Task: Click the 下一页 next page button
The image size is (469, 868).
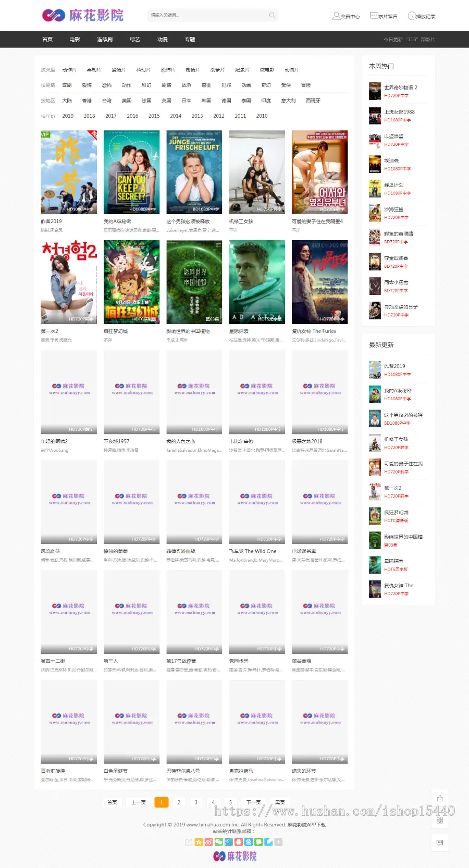Action: [253, 802]
